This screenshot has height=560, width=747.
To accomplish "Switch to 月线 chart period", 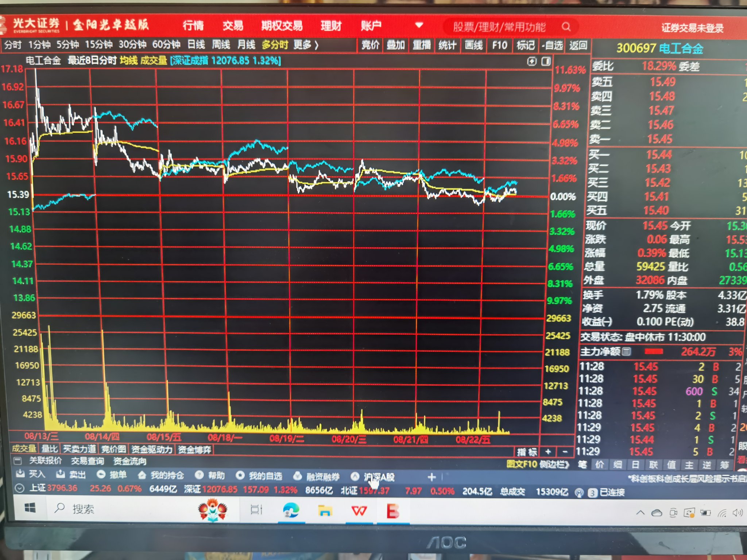I will coord(246,45).
